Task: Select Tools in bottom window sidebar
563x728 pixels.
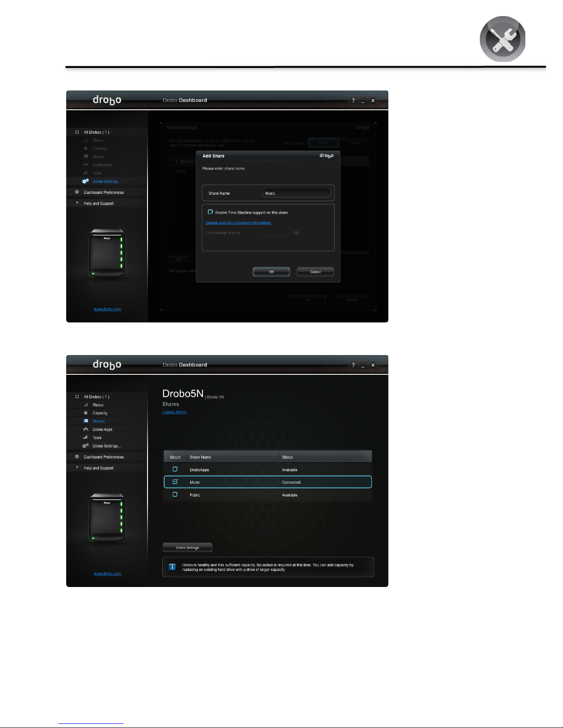Action: pyautogui.click(x=97, y=438)
